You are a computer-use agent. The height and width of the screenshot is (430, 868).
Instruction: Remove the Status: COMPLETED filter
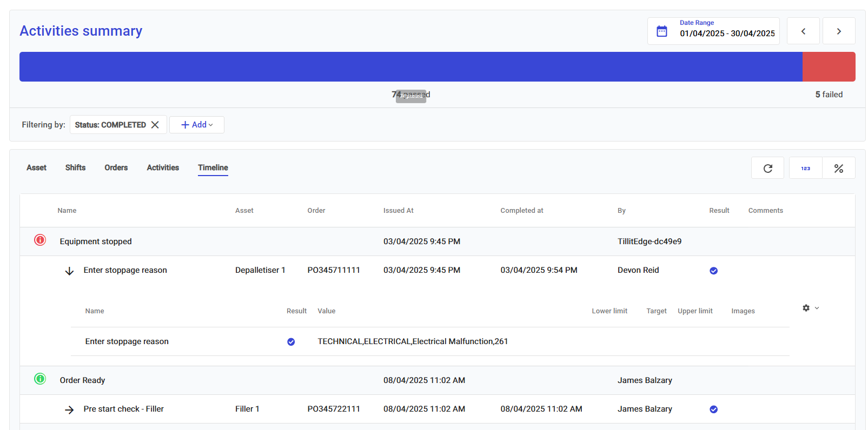[155, 125]
